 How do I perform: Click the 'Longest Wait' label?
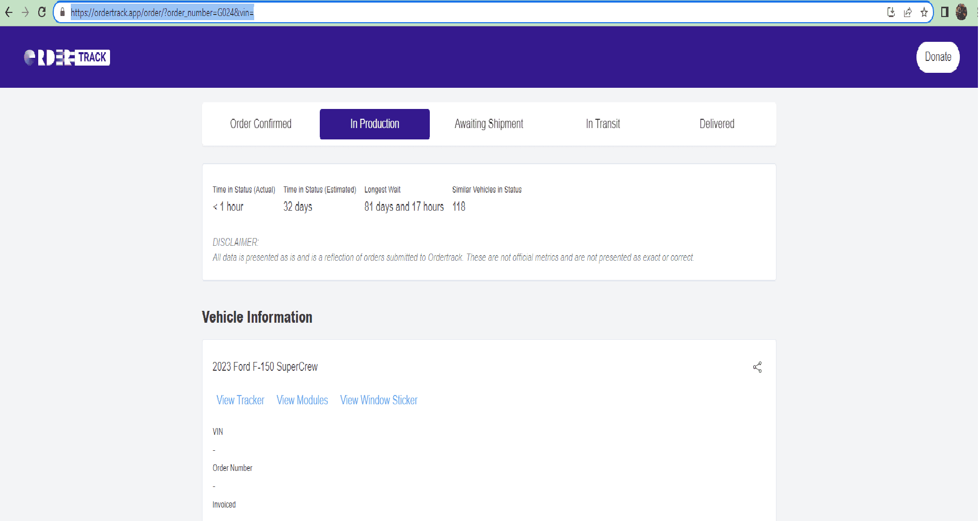382,190
